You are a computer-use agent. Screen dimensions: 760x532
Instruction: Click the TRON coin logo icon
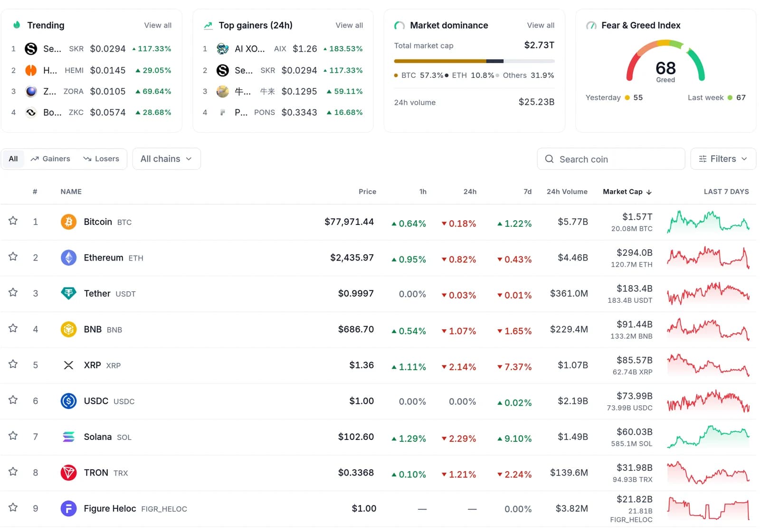coord(68,473)
